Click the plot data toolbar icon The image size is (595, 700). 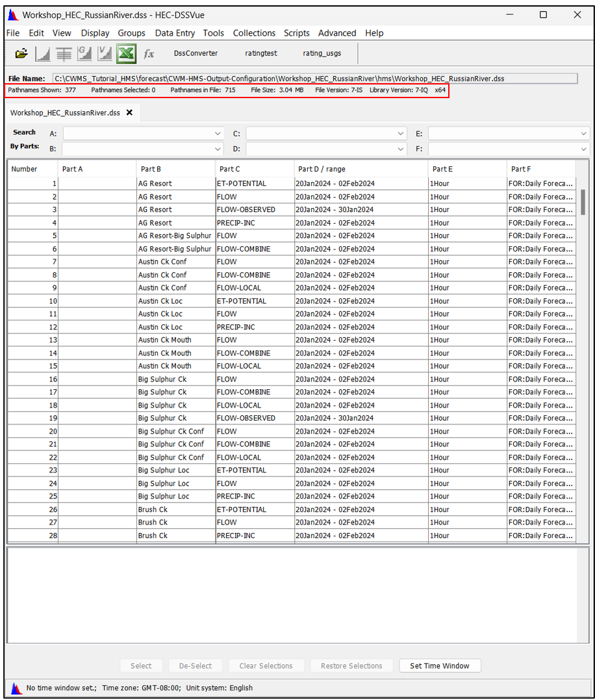pyautogui.click(x=42, y=54)
